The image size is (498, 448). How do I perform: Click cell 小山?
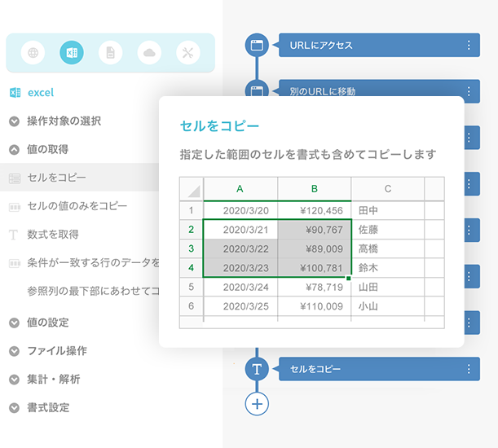[388, 306]
